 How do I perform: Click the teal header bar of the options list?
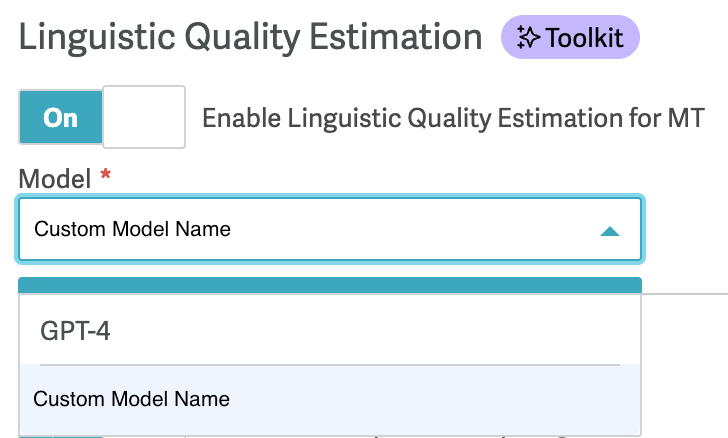[330, 285]
